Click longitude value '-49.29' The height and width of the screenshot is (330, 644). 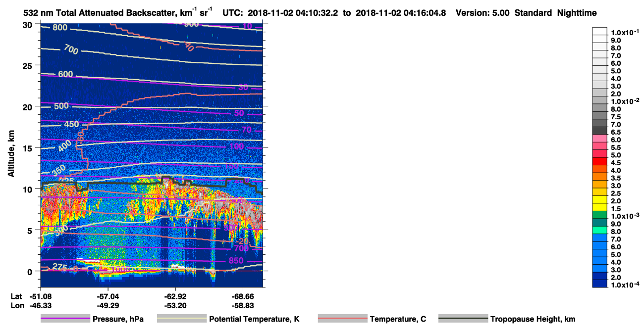click(x=107, y=305)
